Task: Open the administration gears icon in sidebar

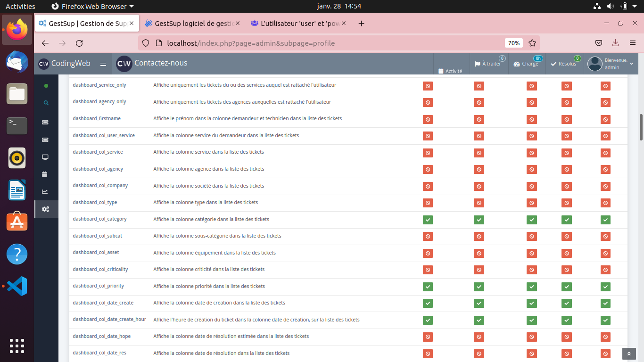Action: pos(46,209)
